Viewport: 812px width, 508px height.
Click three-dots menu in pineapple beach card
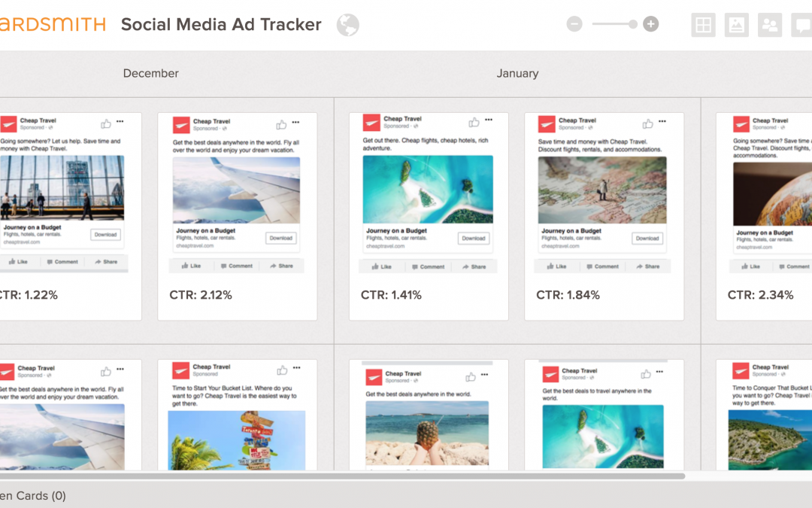pyautogui.click(x=485, y=374)
